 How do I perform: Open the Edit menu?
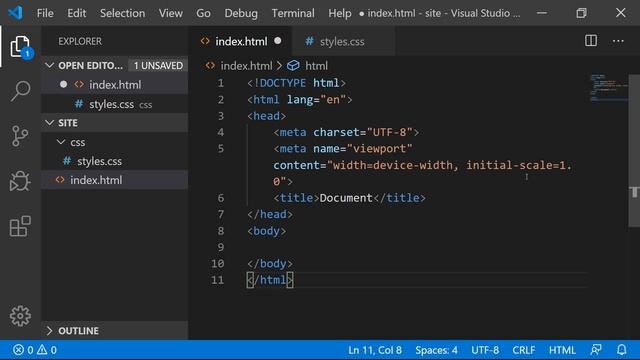[77, 13]
